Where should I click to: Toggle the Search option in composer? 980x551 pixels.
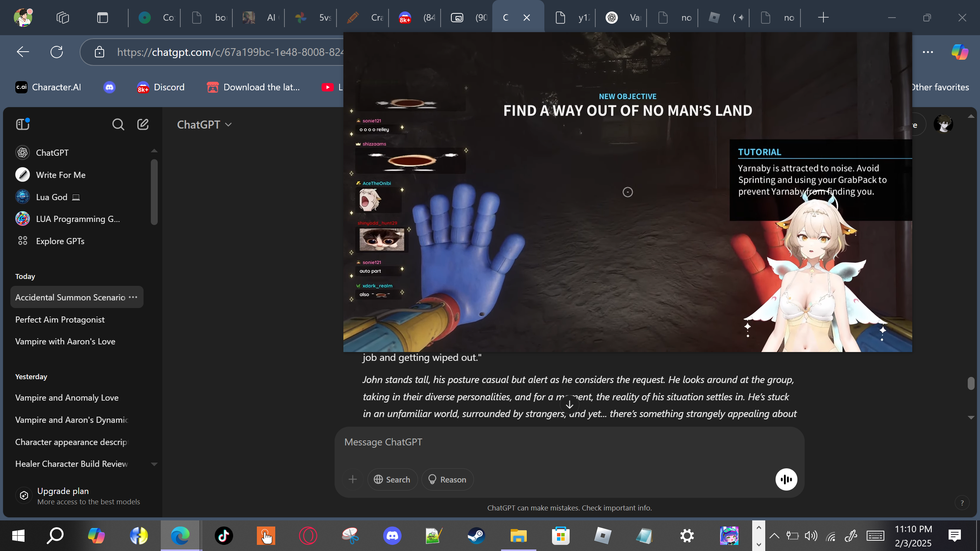pyautogui.click(x=392, y=479)
